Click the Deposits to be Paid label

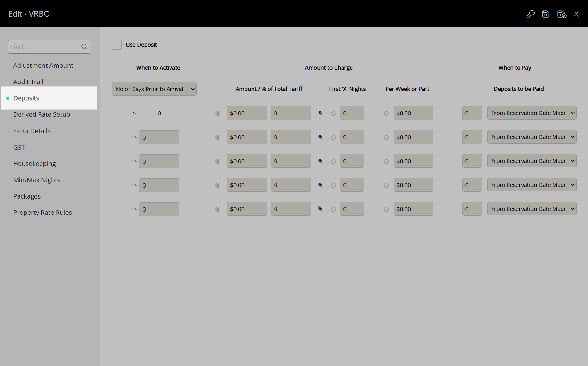click(519, 89)
